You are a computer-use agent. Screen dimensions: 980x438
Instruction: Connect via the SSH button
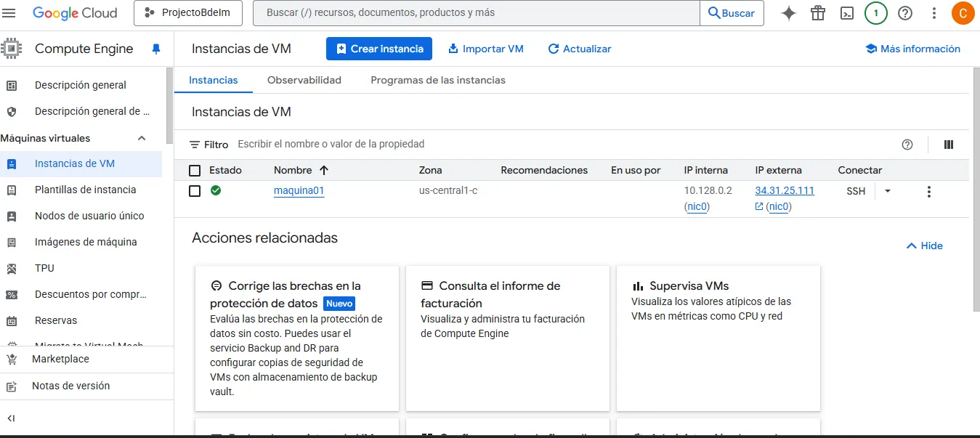856,191
